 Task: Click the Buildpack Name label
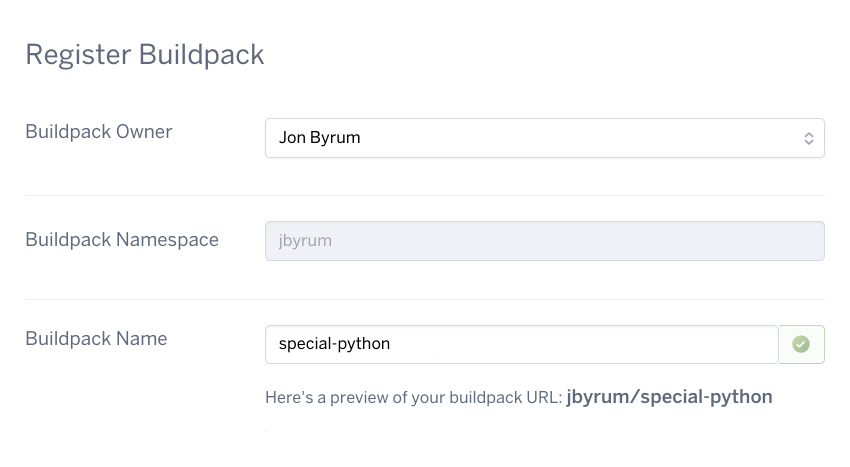point(96,339)
